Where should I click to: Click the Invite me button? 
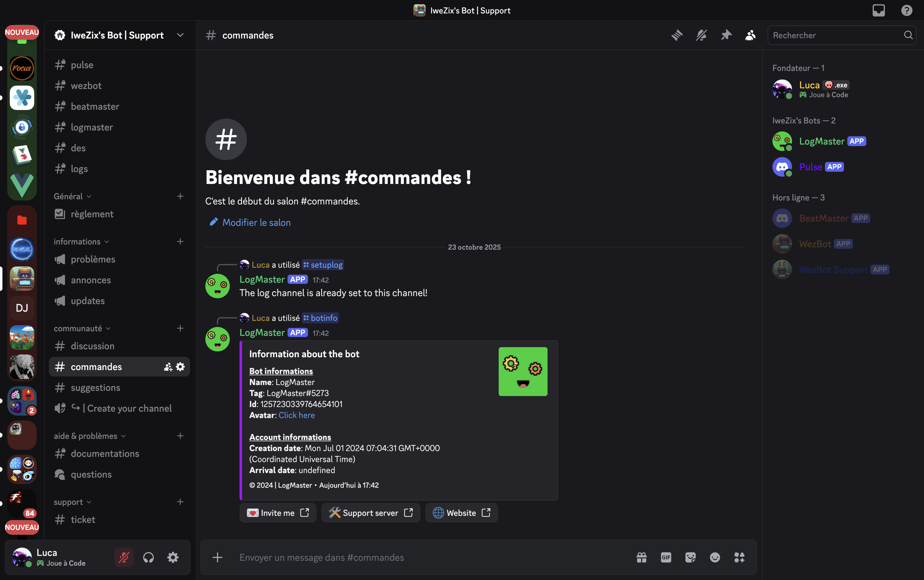point(278,513)
